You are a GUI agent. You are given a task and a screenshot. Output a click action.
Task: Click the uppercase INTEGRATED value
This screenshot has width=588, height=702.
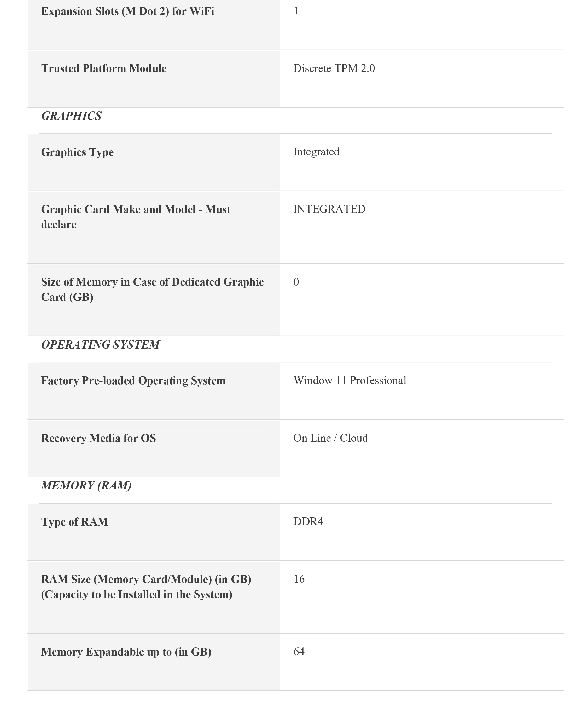(329, 209)
